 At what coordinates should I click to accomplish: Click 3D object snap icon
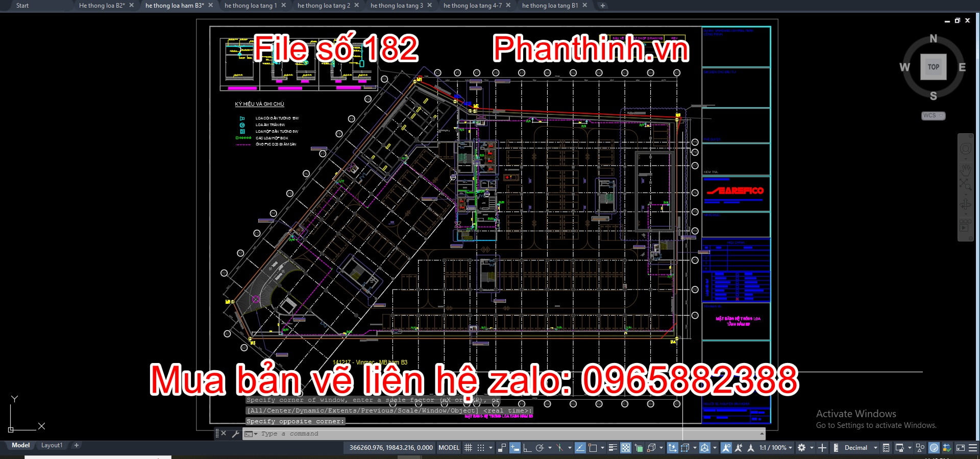point(651,448)
